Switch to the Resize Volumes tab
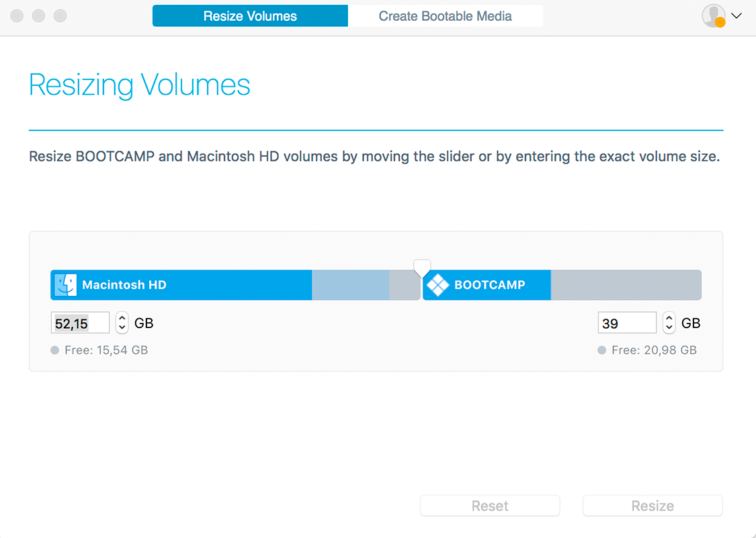The height and width of the screenshot is (538, 756). (x=250, y=16)
